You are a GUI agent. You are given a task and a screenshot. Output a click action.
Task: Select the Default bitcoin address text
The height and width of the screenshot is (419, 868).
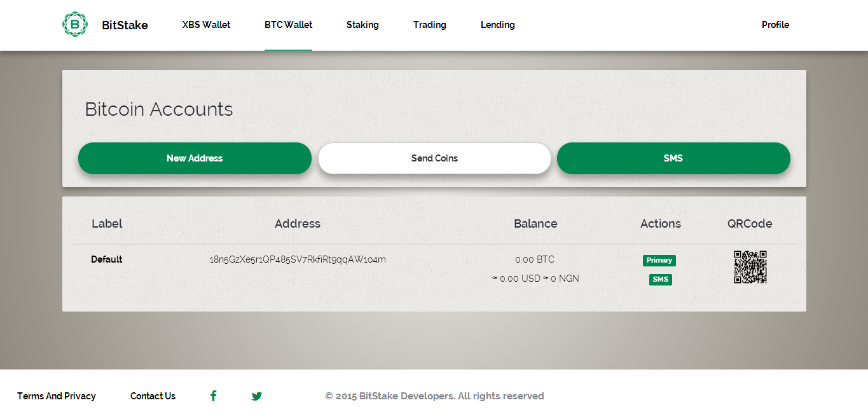pyautogui.click(x=298, y=259)
